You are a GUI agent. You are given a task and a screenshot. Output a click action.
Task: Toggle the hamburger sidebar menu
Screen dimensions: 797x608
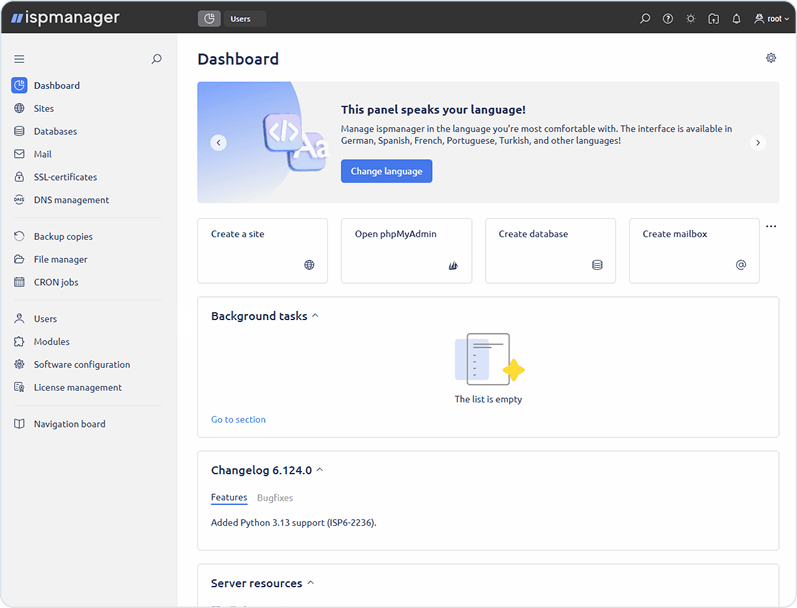(19, 59)
